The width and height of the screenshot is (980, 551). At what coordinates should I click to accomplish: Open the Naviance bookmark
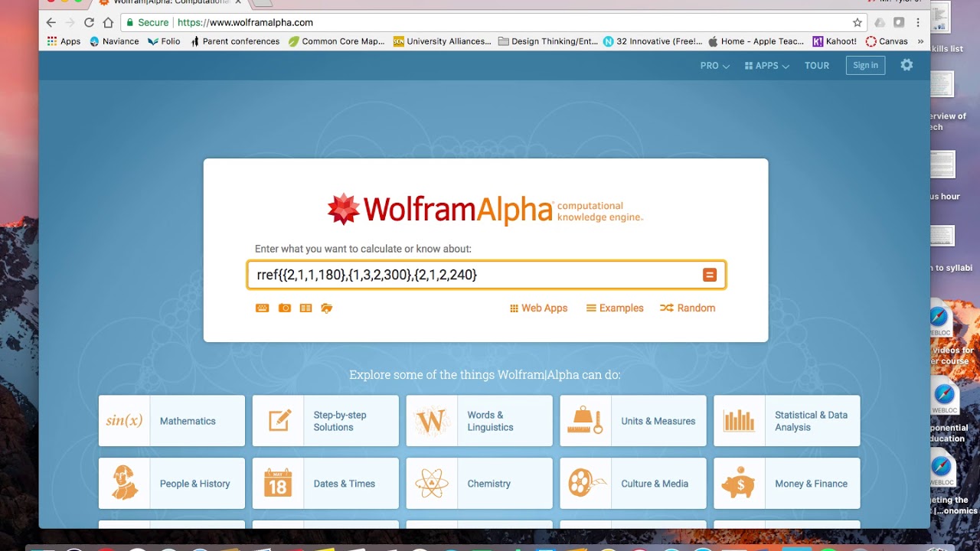(x=114, y=41)
